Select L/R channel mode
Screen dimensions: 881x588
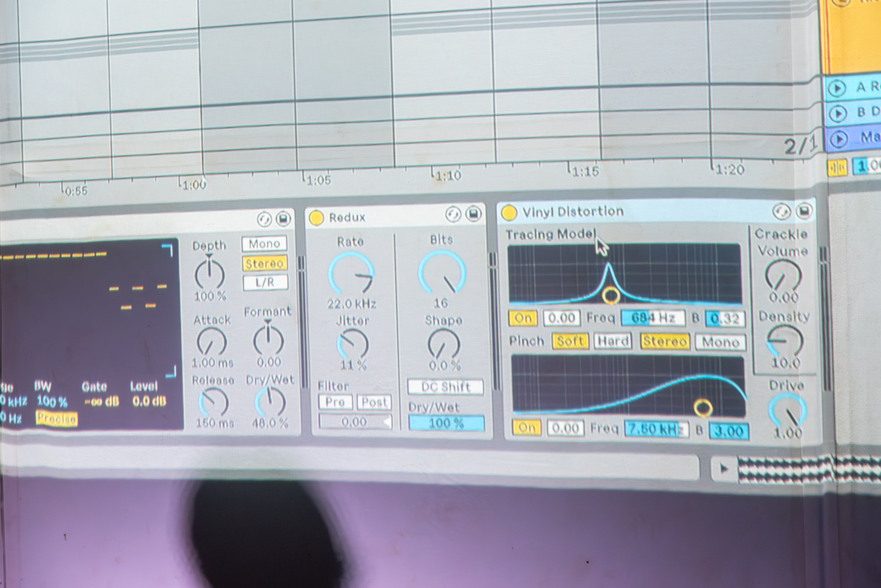point(265,283)
